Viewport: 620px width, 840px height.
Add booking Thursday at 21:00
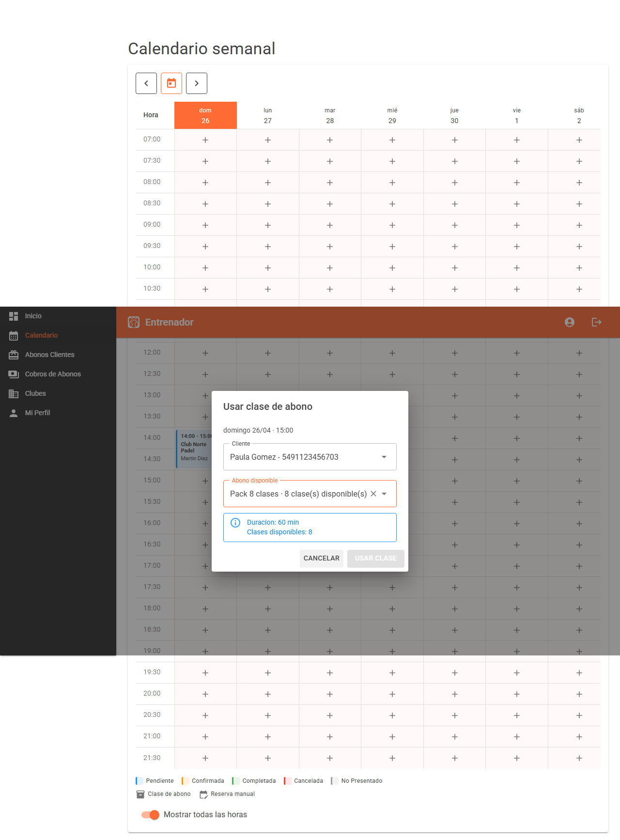[455, 737]
